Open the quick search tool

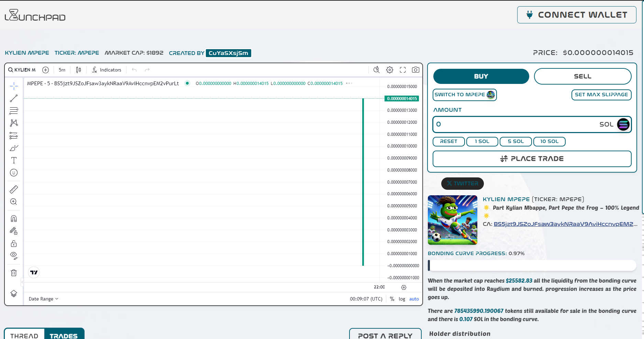pos(376,70)
